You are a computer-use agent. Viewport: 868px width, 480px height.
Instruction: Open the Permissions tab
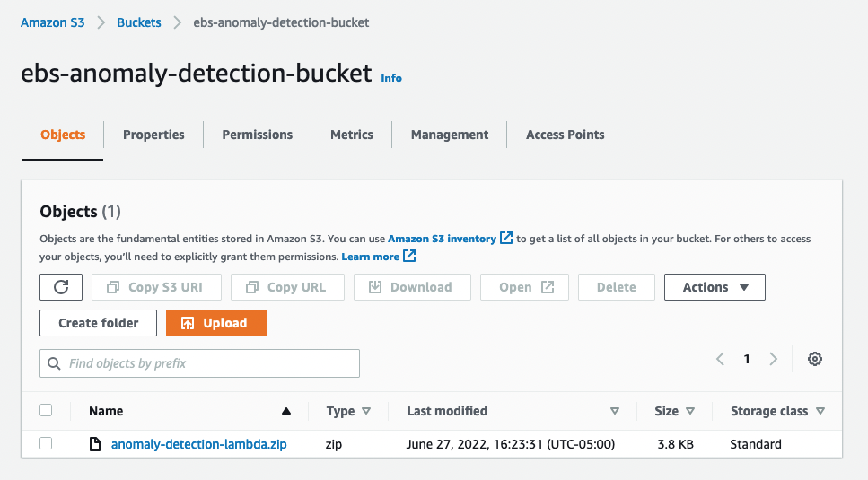click(x=258, y=135)
